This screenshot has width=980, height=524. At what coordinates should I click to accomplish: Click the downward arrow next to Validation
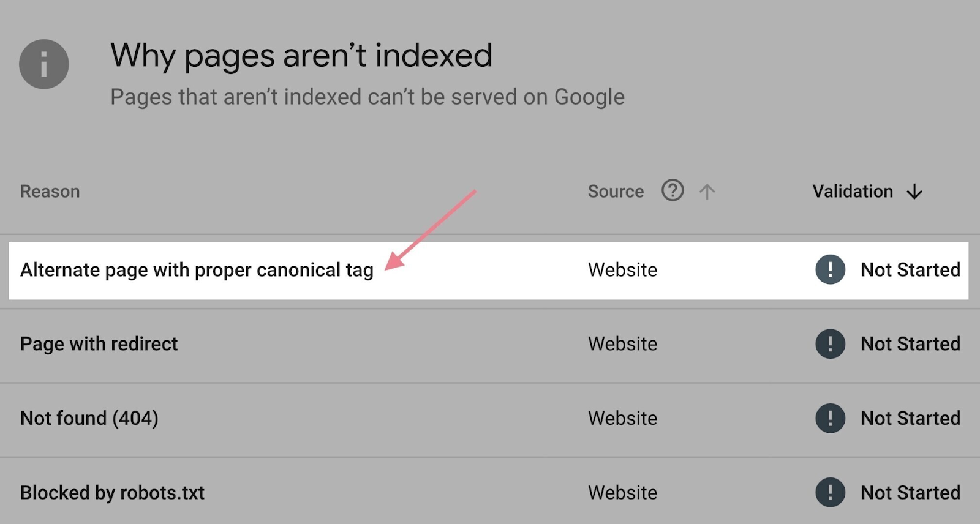(x=914, y=191)
